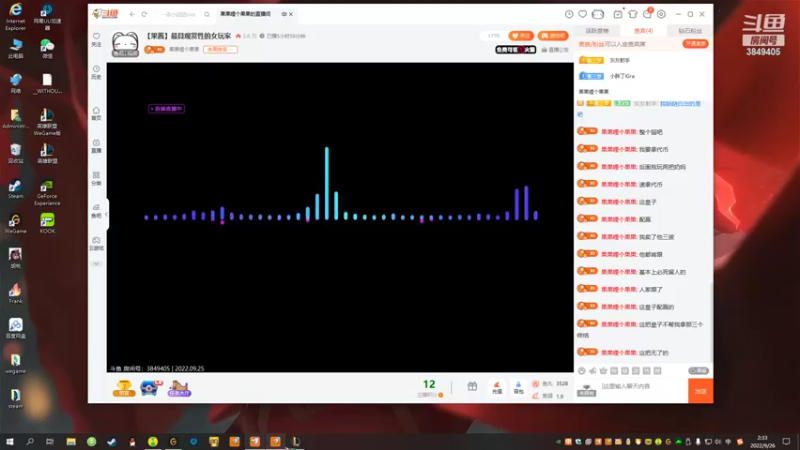The height and width of the screenshot is (450, 800).
Task: Open the purple task hall icon
Action: [179, 388]
